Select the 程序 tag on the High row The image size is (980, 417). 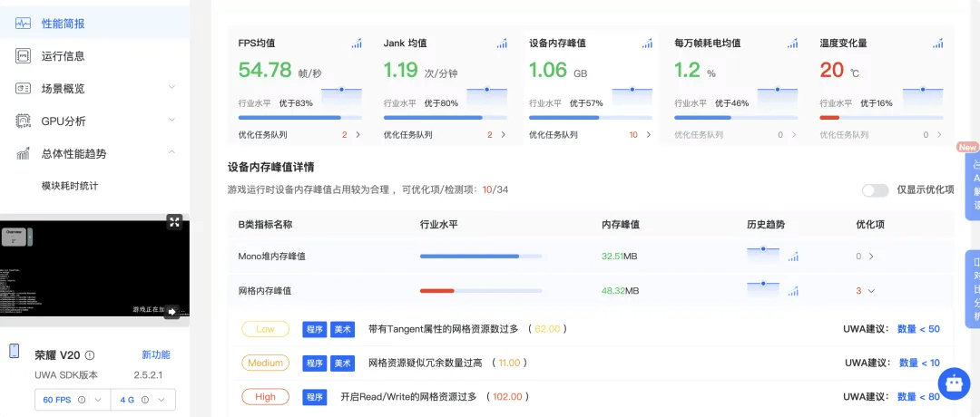point(315,397)
